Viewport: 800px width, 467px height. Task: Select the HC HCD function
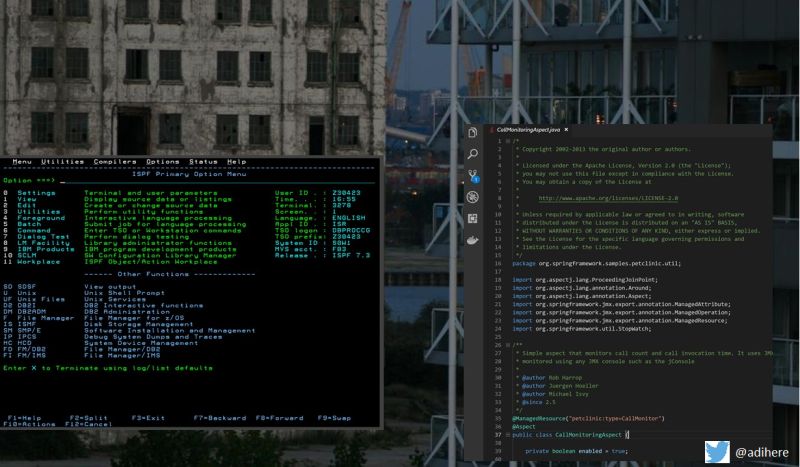tap(17, 343)
